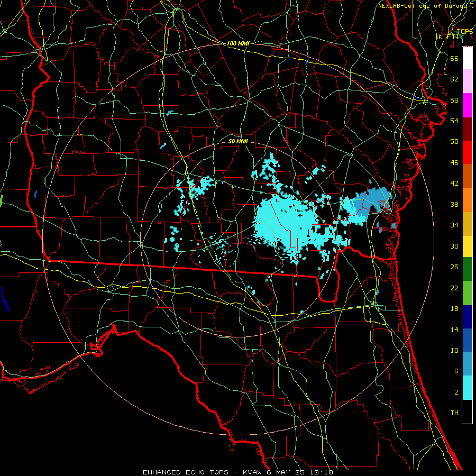Click the bright red legend swatch
Screen dimensions: 476x476
click(467, 152)
